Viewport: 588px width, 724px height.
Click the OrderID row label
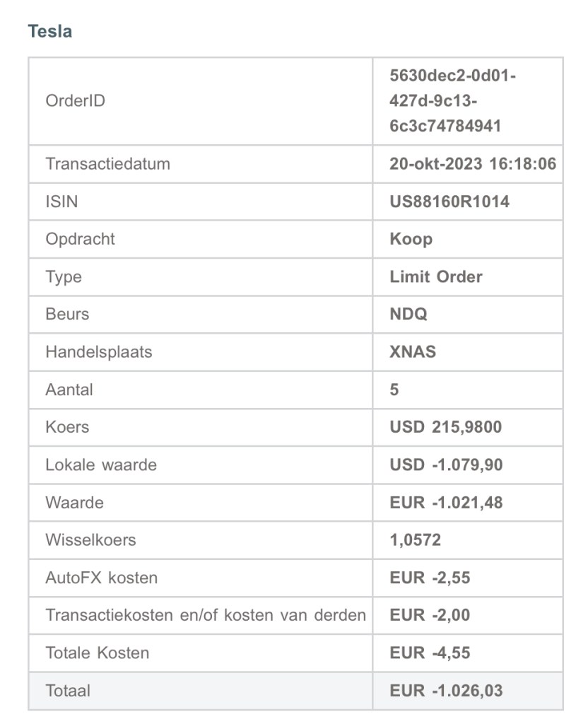pos(76,101)
